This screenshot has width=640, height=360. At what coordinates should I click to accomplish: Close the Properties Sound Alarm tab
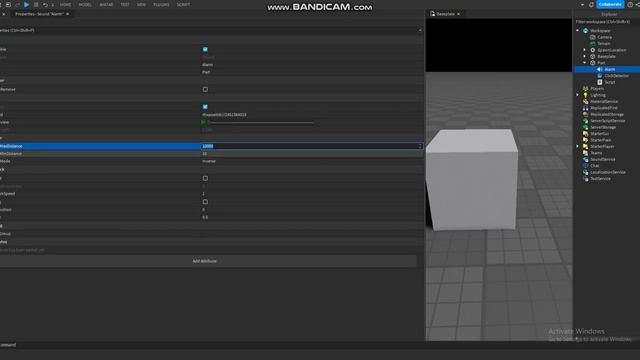click(68, 14)
